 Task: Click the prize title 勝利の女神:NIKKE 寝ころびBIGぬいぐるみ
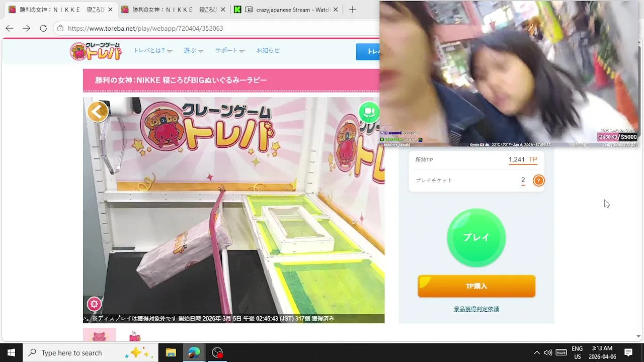(x=181, y=80)
